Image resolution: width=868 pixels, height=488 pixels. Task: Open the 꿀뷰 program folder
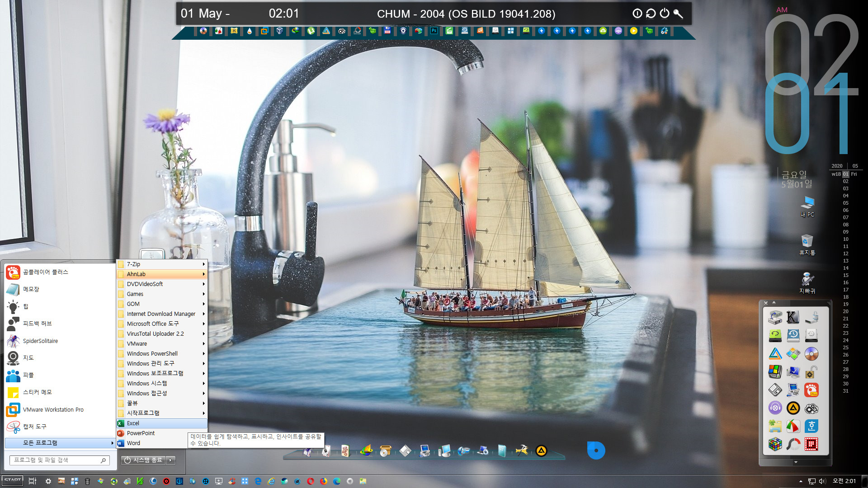click(x=162, y=404)
